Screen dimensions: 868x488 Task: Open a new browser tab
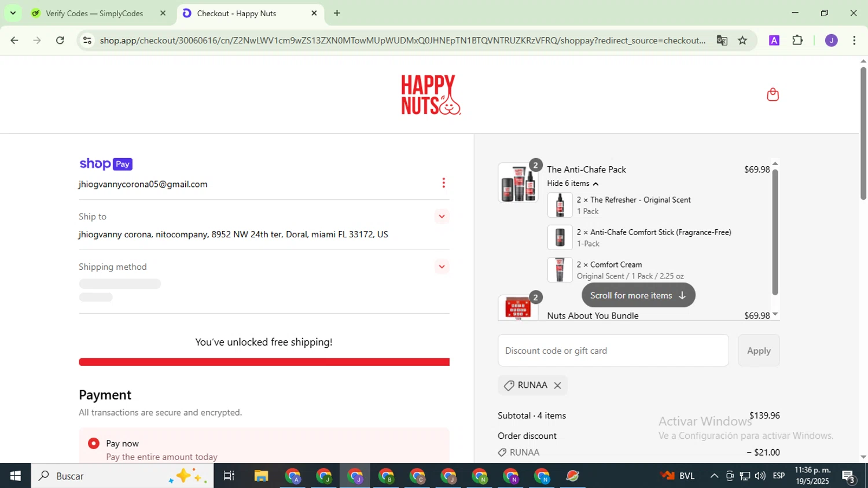coord(337,13)
